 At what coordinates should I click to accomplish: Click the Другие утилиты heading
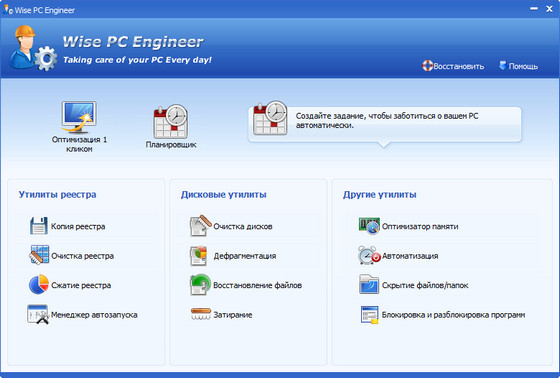(x=380, y=195)
